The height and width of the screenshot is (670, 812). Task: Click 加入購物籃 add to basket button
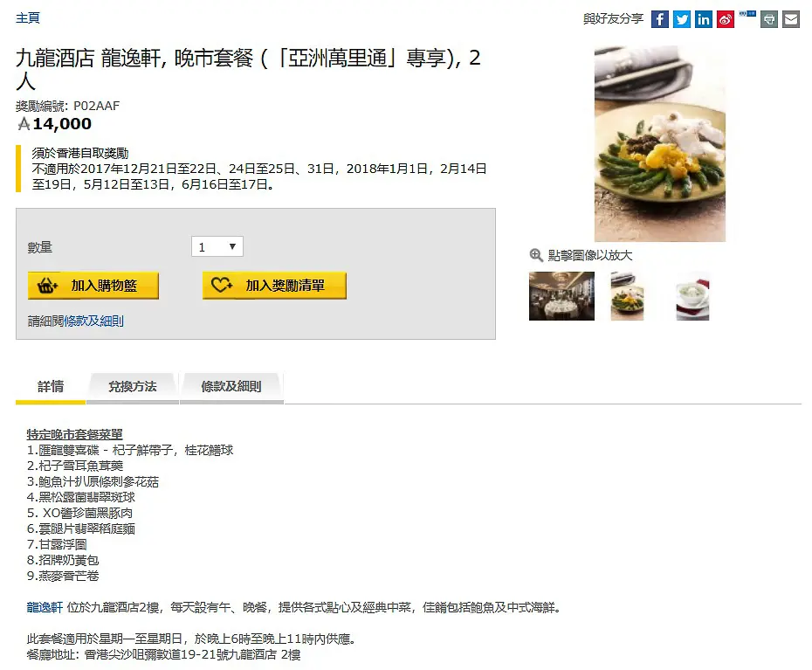tap(93, 286)
